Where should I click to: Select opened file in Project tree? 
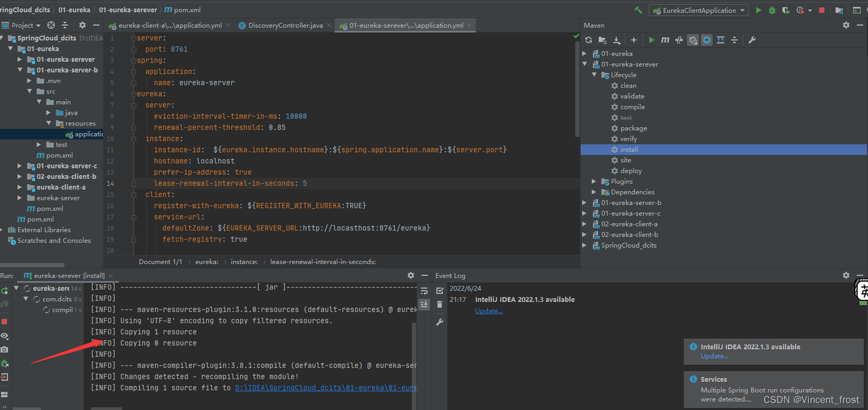(51, 25)
